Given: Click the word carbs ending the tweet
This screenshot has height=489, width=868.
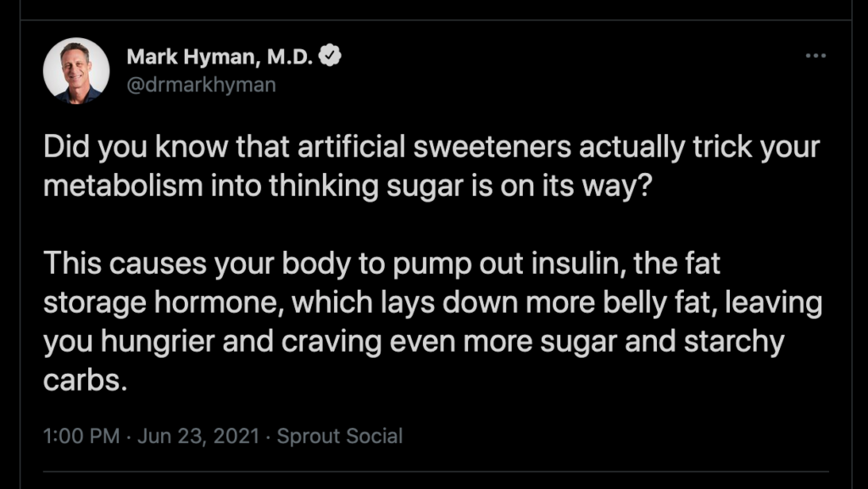Looking at the screenshot, I should [x=85, y=380].
